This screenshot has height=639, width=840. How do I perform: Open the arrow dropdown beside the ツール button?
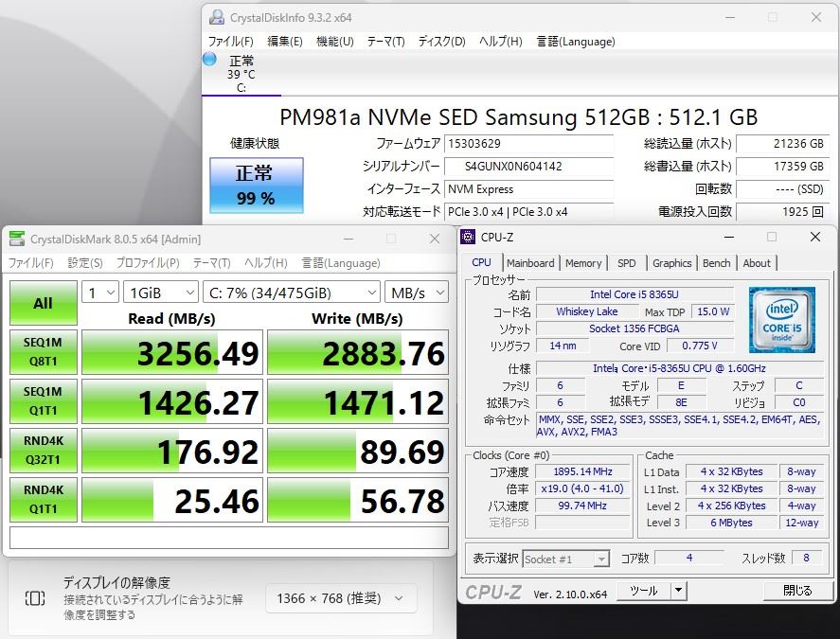678,591
